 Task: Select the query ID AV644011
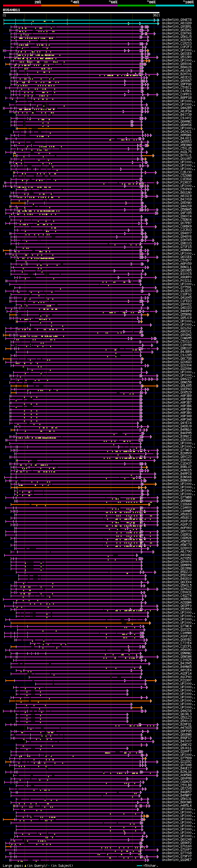[x=11, y=10]
